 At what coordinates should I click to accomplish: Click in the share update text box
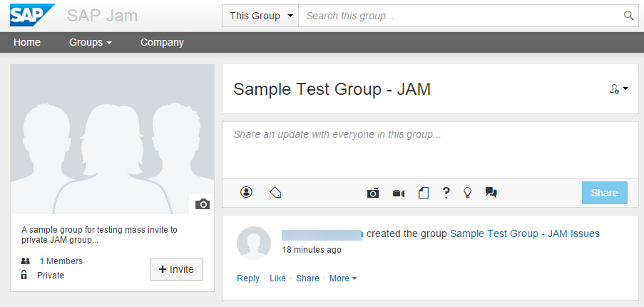pyautogui.click(x=430, y=150)
